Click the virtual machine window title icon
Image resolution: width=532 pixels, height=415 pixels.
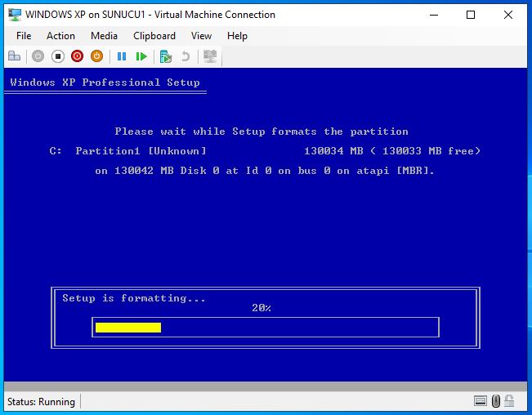(x=15, y=15)
